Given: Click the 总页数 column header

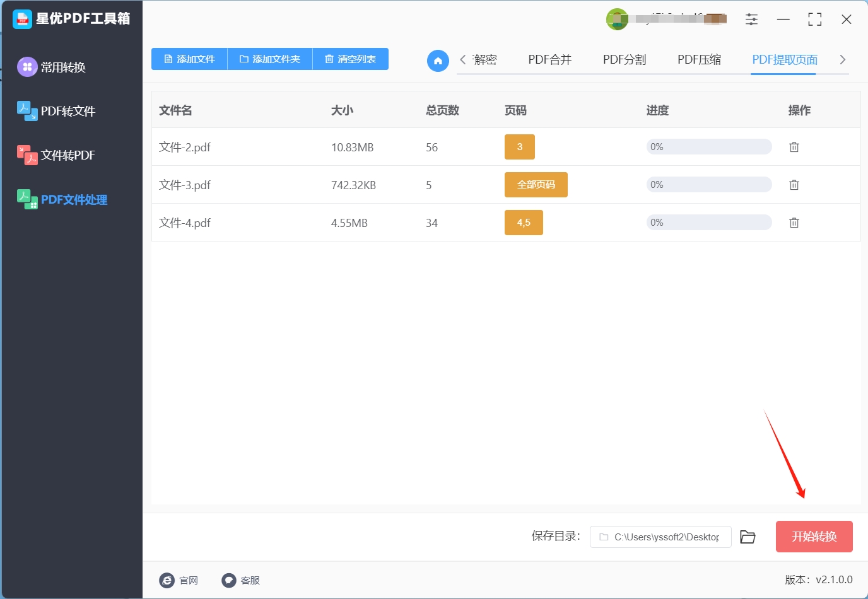Looking at the screenshot, I should click(x=443, y=110).
